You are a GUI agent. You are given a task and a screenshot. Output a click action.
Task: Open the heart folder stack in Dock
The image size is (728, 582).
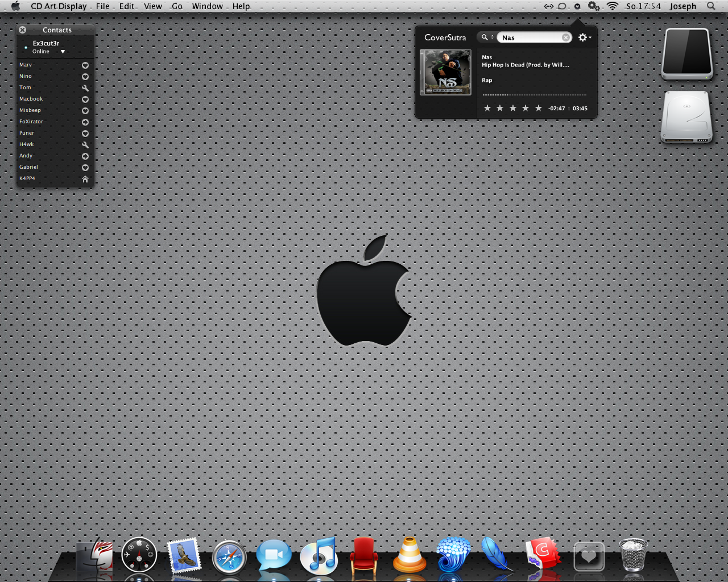click(589, 556)
